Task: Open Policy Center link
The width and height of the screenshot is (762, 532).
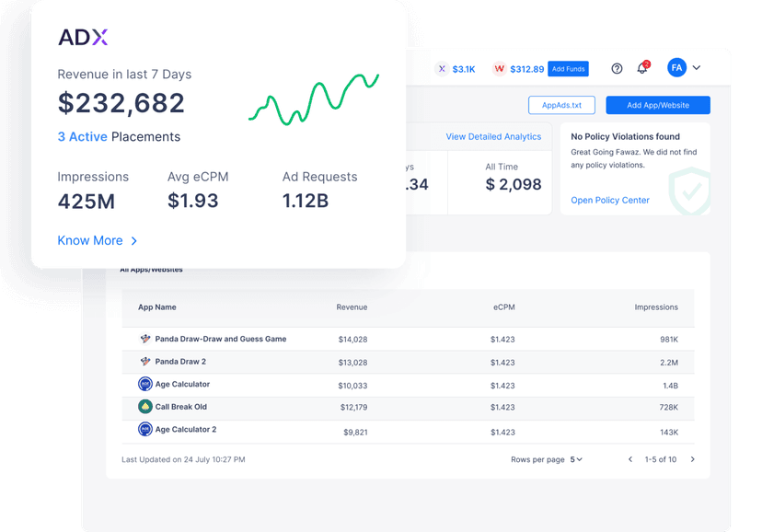Action: [609, 200]
